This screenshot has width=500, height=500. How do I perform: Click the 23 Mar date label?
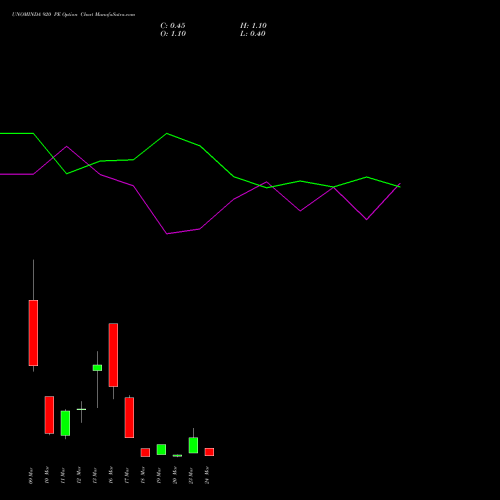191,476
